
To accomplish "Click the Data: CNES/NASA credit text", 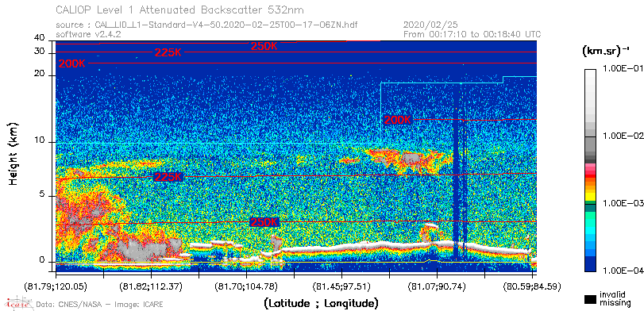I will pos(99,305).
